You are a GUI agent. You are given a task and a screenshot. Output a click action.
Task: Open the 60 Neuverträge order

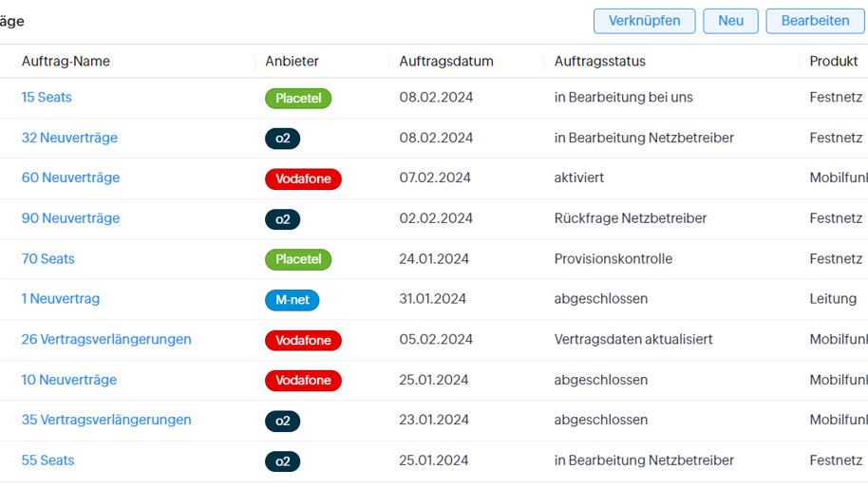point(70,178)
